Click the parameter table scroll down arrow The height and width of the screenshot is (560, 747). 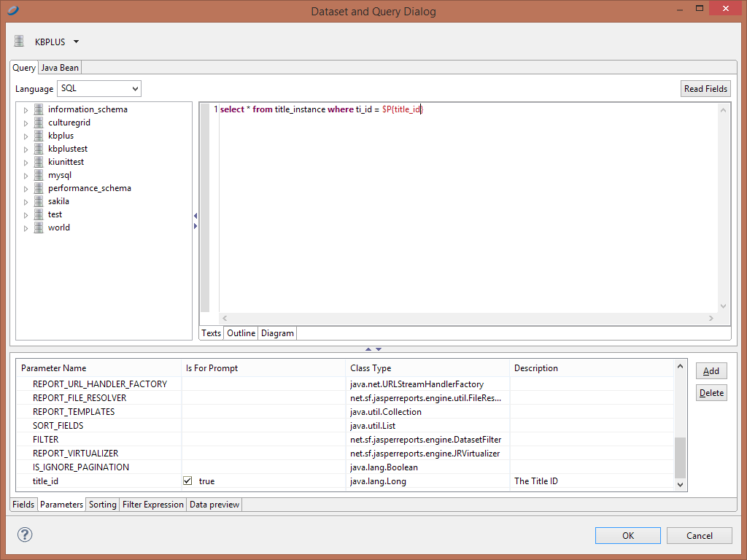pyautogui.click(x=681, y=485)
